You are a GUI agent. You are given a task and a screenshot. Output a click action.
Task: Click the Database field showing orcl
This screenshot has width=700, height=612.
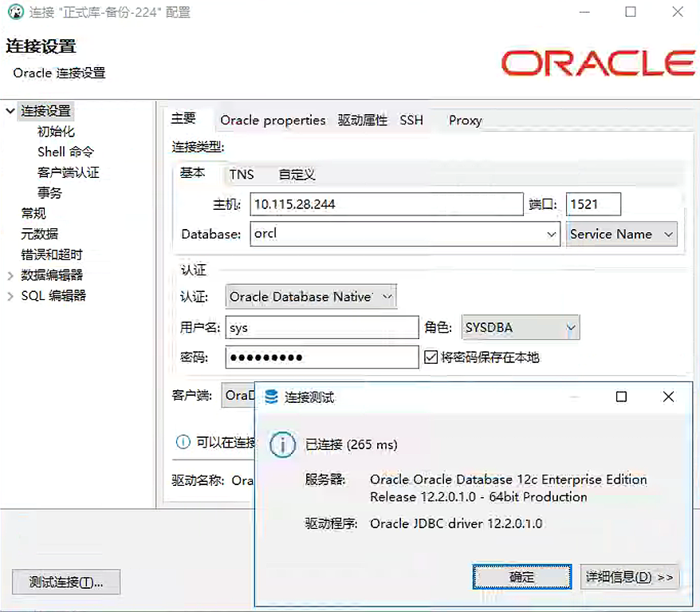405,234
